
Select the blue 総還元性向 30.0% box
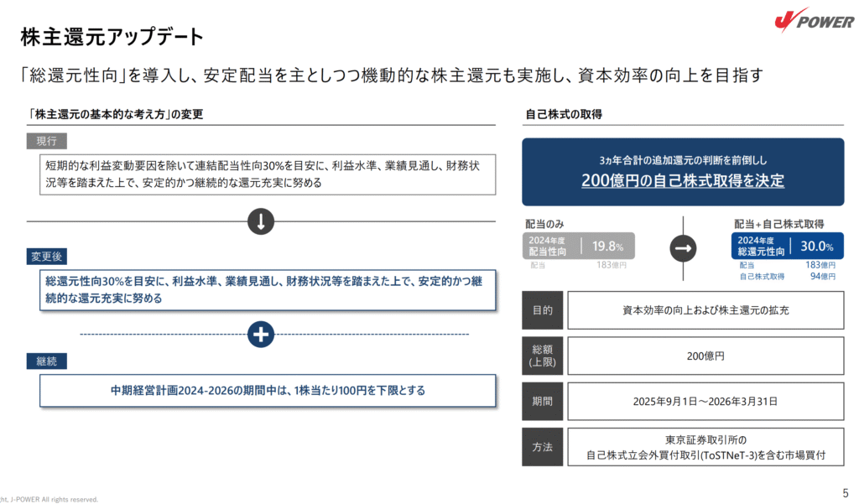click(787, 246)
